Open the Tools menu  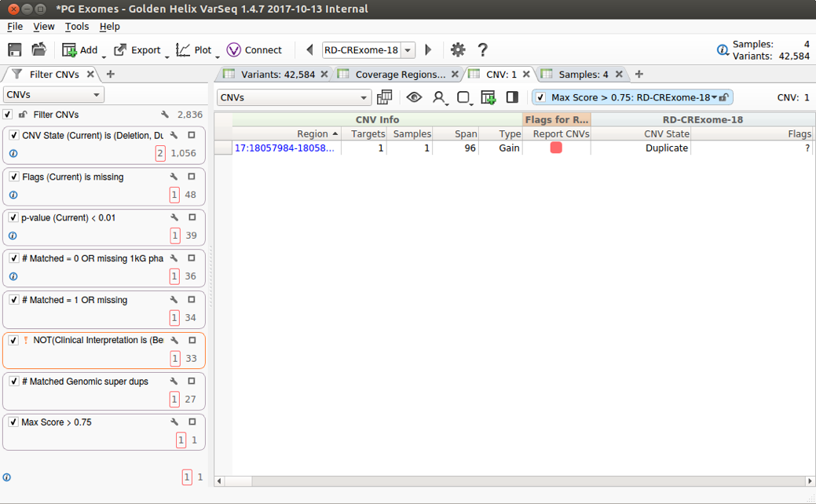click(x=76, y=26)
